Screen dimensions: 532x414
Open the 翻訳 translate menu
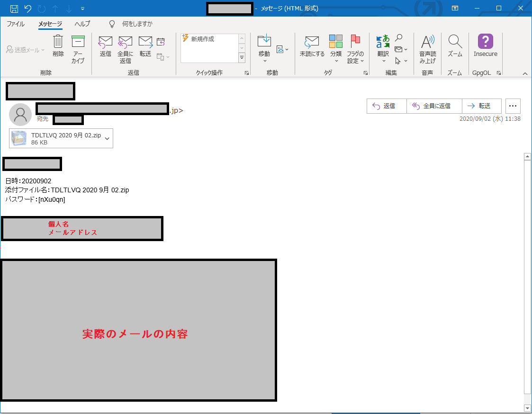(x=383, y=49)
